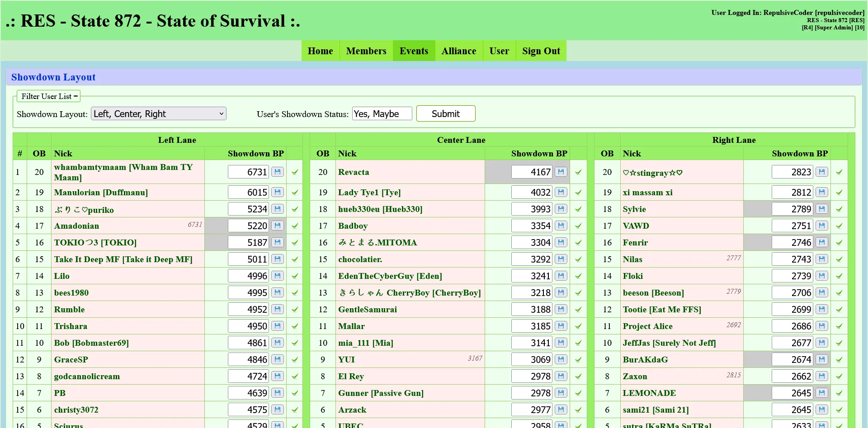Open member link TOKIOつ3 [TOKIO]
Screen dimensions: 868x428
95,242
